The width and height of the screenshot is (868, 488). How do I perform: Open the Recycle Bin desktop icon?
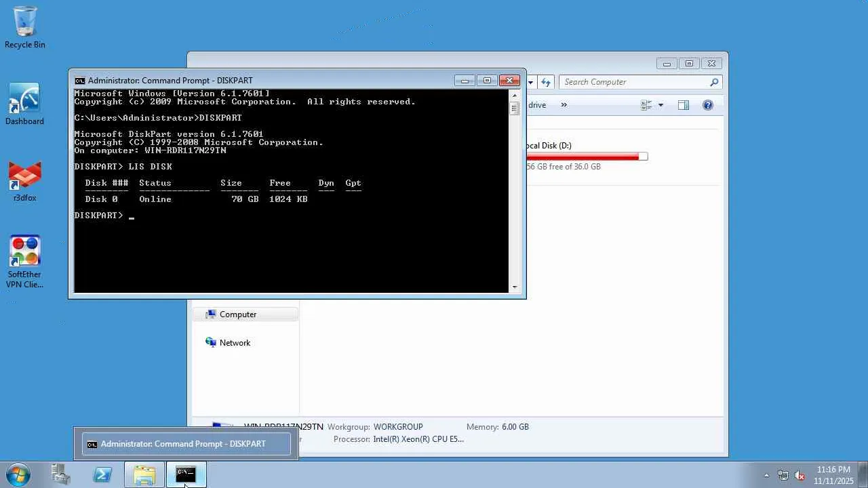pos(25,28)
